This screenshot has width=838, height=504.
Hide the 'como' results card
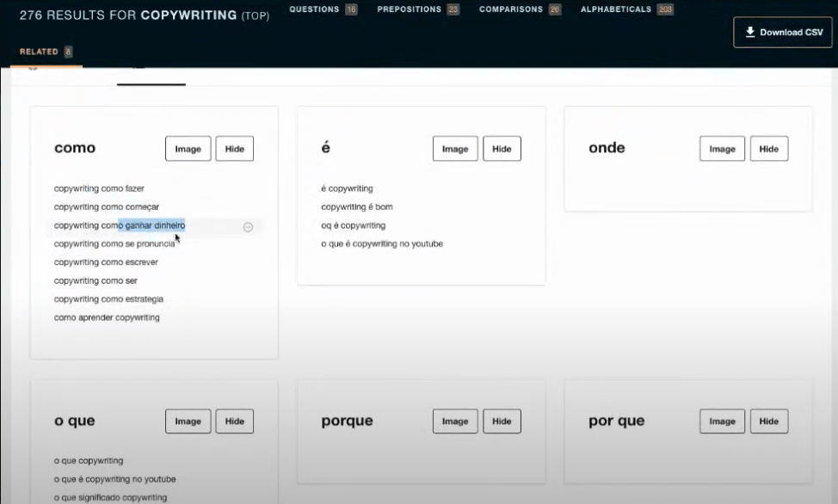pyautogui.click(x=234, y=149)
